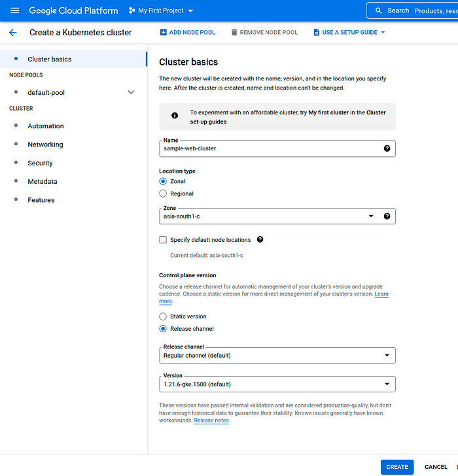The height and width of the screenshot is (476, 458).
Task: Open the hamburger navigation menu
Action: point(14,10)
